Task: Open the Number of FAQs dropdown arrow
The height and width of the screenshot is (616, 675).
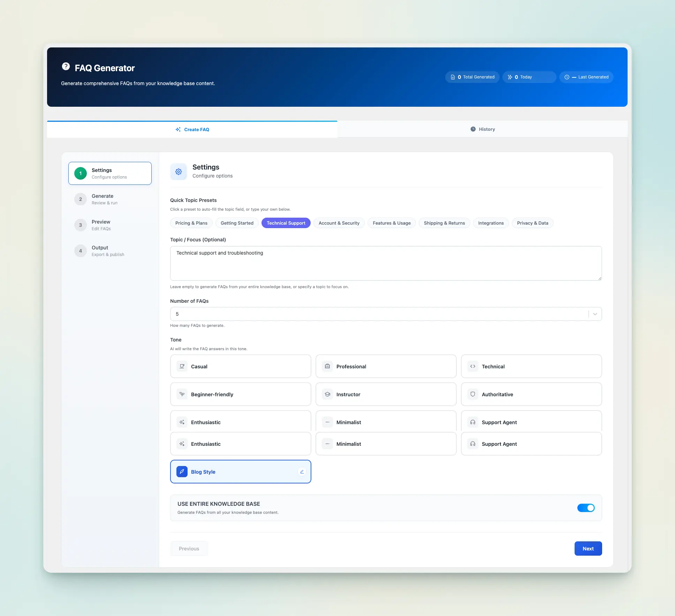Action: 595,314
